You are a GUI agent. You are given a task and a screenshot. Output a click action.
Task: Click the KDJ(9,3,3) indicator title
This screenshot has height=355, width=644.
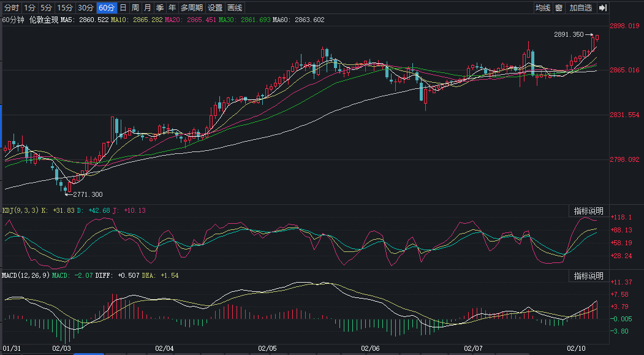click(x=21, y=210)
